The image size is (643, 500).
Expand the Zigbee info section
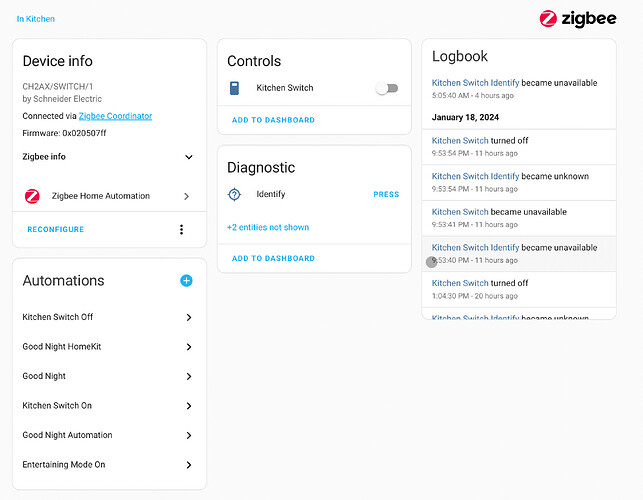[189, 157]
